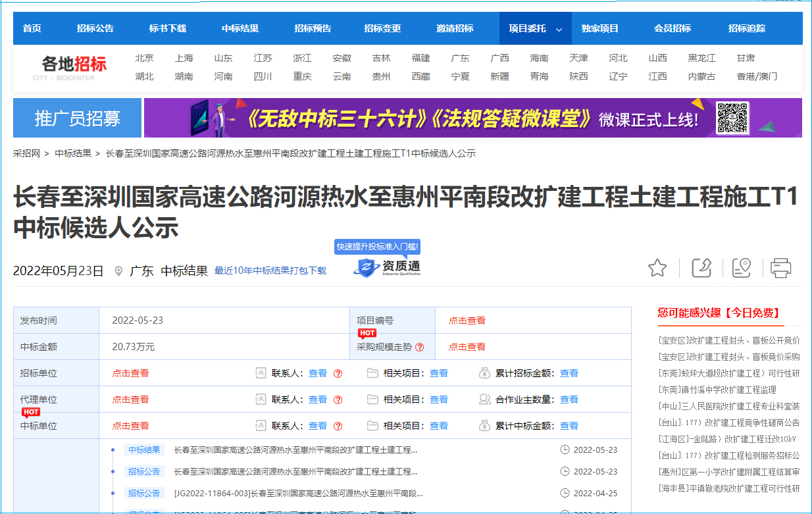Click the star favorite icon

pos(657,268)
